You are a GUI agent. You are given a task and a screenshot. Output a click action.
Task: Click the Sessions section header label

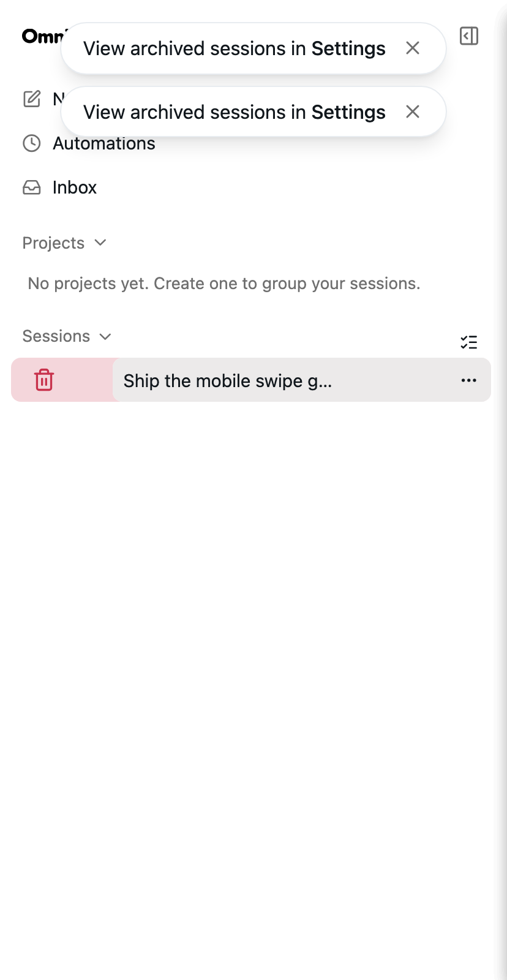coord(56,336)
